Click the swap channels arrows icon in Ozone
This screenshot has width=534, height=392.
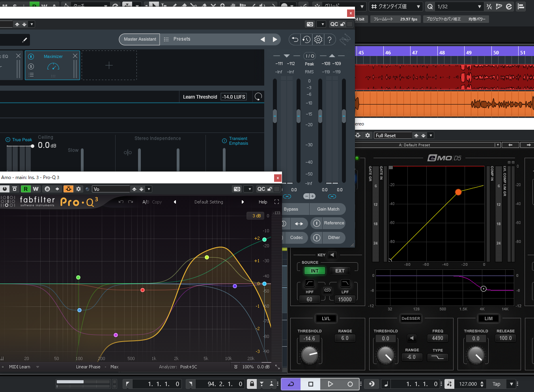tap(299, 224)
